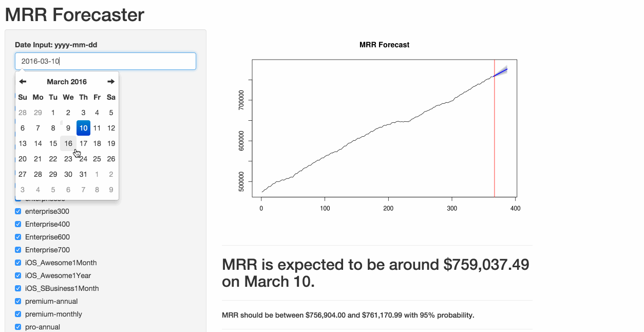Pick March 10 highlighted date
Viewport: 644px width, 332px height.
[x=83, y=128]
